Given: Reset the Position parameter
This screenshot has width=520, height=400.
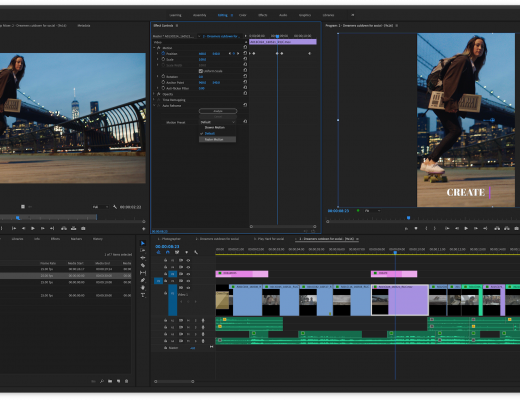Looking at the screenshot, I should [x=245, y=53].
